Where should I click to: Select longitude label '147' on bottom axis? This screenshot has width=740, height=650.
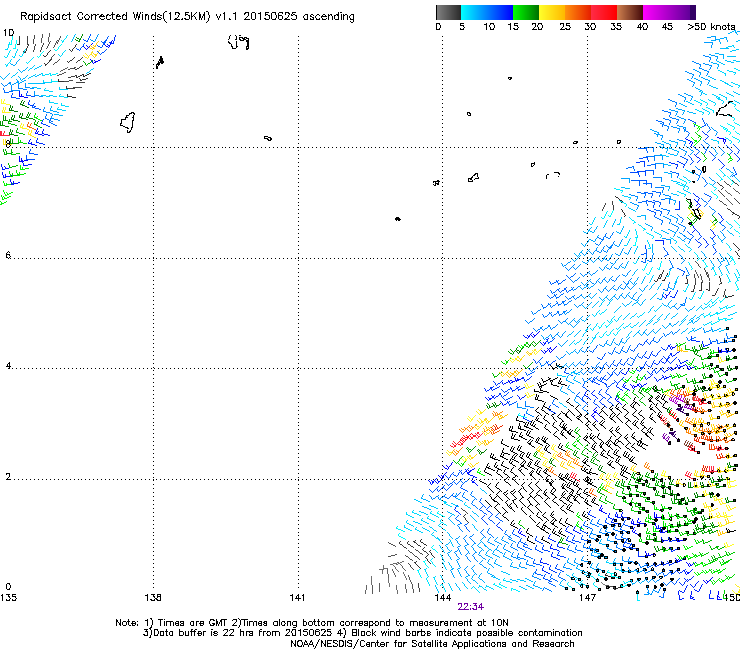pyautogui.click(x=587, y=598)
